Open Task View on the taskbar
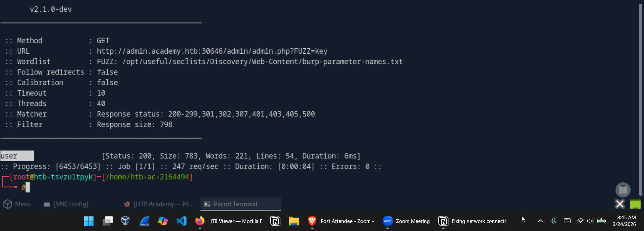Viewport: 644px width, 231px height. click(107, 221)
